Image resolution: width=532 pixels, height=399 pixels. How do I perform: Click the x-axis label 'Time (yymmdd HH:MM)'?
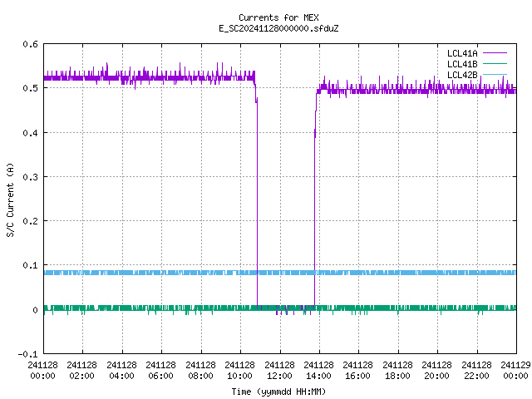click(278, 392)
